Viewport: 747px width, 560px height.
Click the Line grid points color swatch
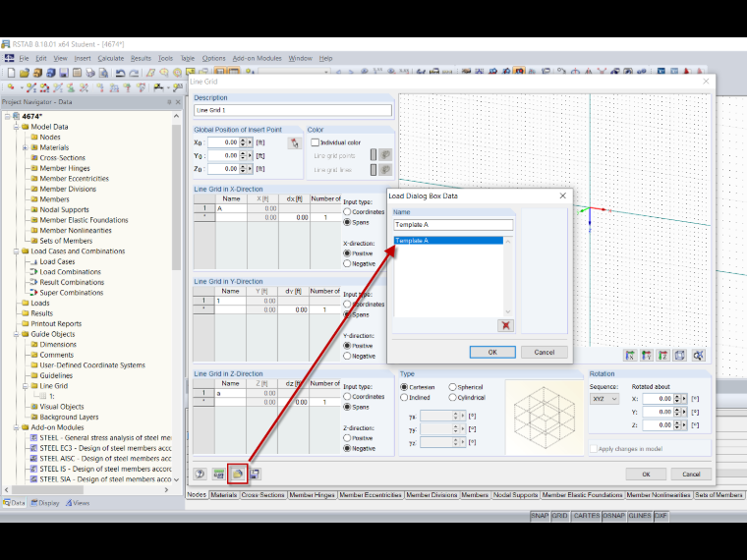373,155
